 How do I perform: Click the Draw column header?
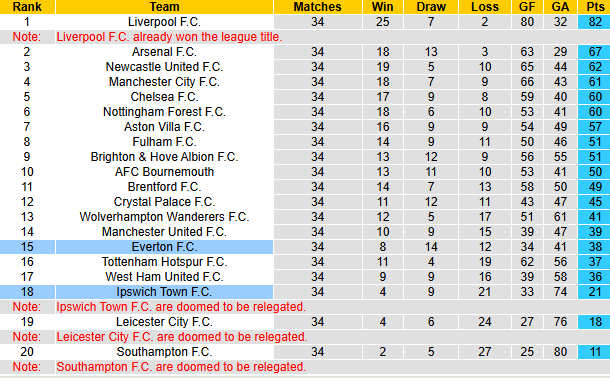click(431, 7)
